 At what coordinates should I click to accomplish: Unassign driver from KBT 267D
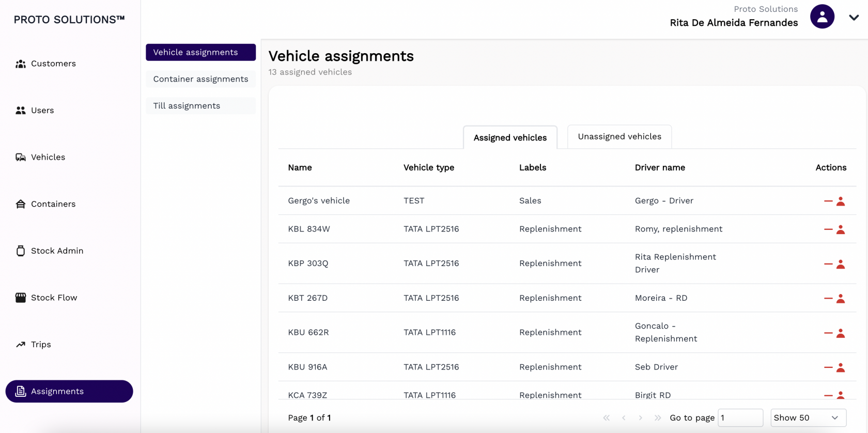834,299
